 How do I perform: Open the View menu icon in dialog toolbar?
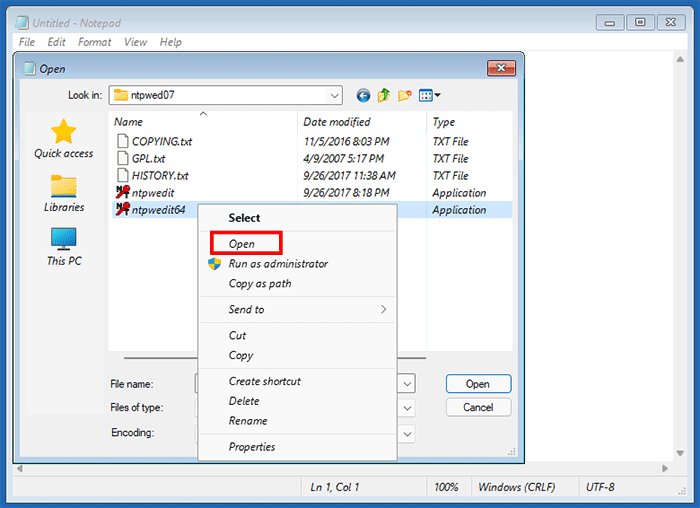(x=429, y=95)
